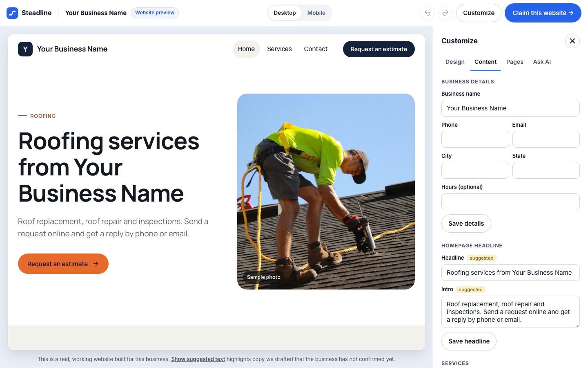
Task: Open the Ask AI tab
Action: point(542,62)
